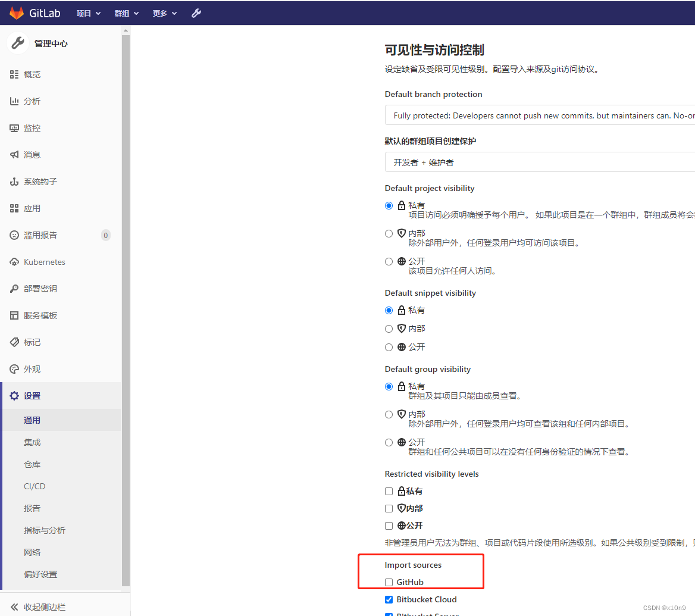Disable the Bitbucket Cloud import source

tap(389, 599)
